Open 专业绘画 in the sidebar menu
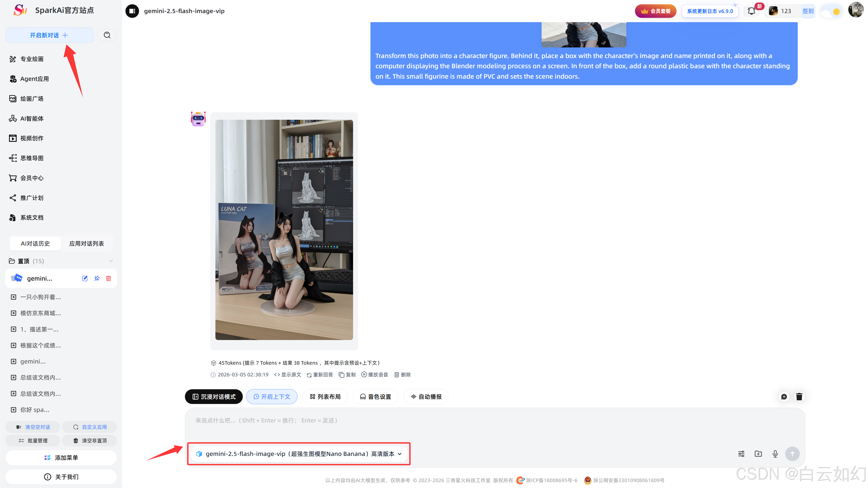The height and width of the screenshot is (488, 868). pos(32,59)
